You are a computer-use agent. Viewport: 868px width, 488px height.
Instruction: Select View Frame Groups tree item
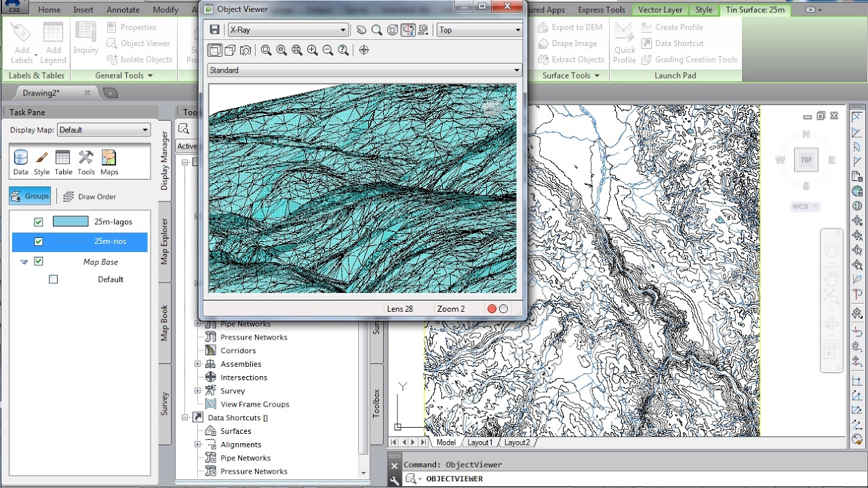click(x=255, y=404)
